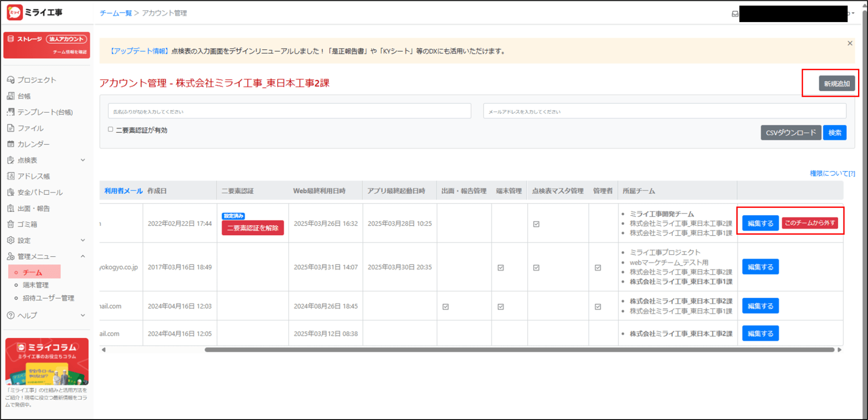
Task: Click the ヘルプ question mark icon
Action: (x=11, y=315)
